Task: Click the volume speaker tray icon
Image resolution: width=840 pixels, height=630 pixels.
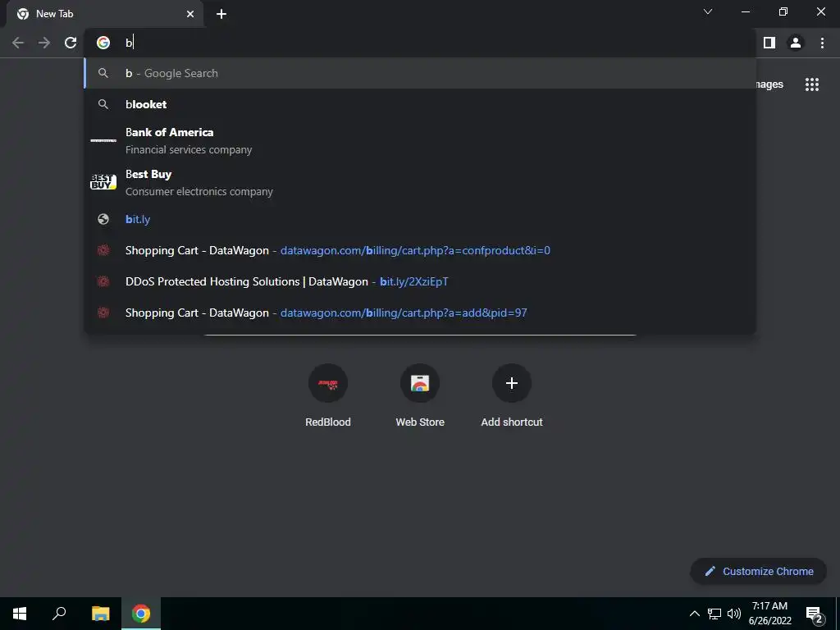Action: [734, 614]
